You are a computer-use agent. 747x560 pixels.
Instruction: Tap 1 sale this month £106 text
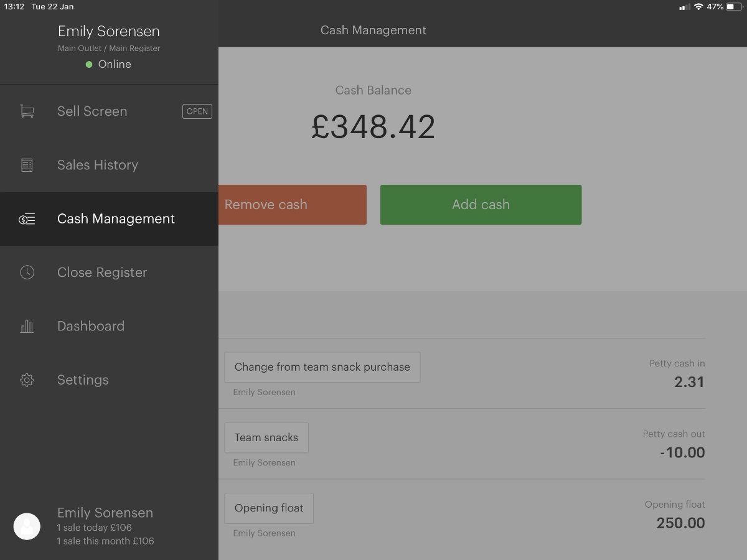point(106,541)
